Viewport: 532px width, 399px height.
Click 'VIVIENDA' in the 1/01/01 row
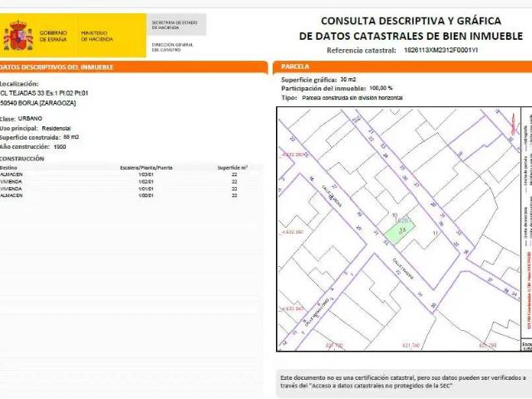pos(11,189)
